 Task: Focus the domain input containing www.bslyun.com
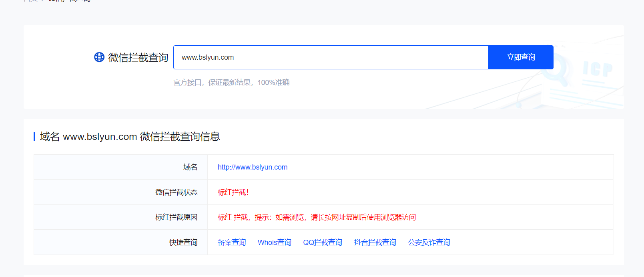[x=331, y=57]
